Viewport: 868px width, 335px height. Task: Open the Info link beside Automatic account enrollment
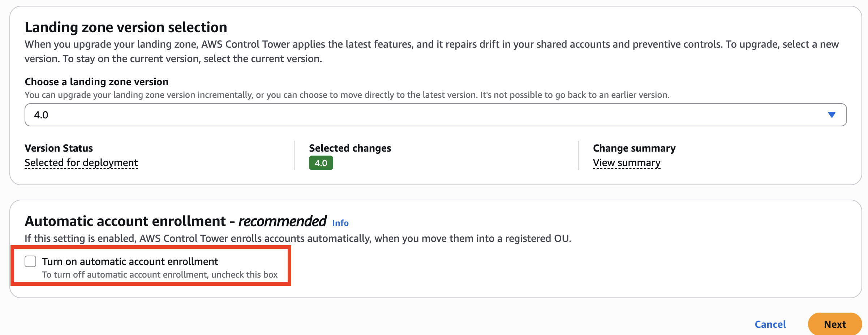340,223
